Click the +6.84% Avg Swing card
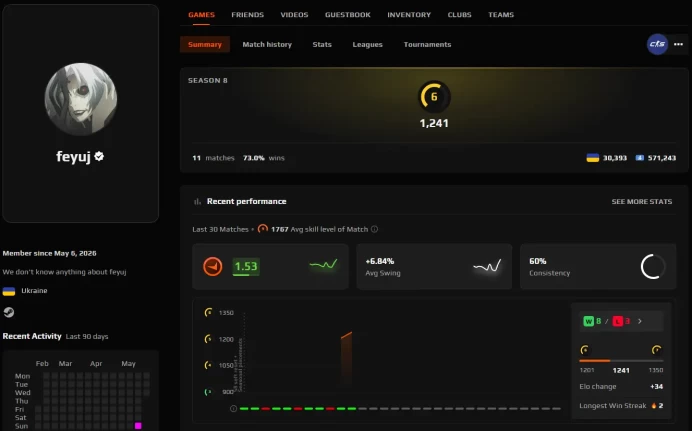Viewport: 692px width, 431px height. click(434, 266)
